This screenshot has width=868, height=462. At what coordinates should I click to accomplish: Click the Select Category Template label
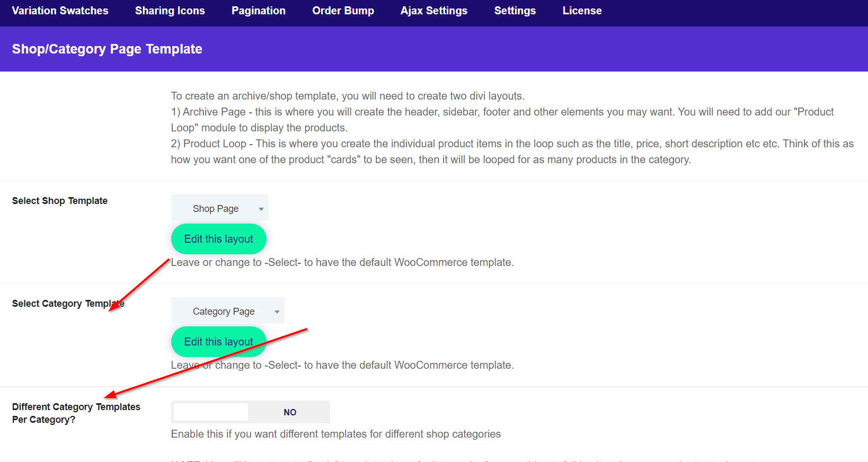68,304
